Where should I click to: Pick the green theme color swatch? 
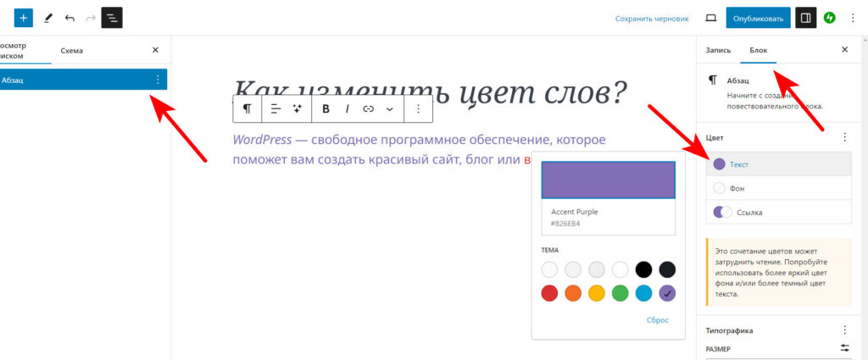coord(620,294)
